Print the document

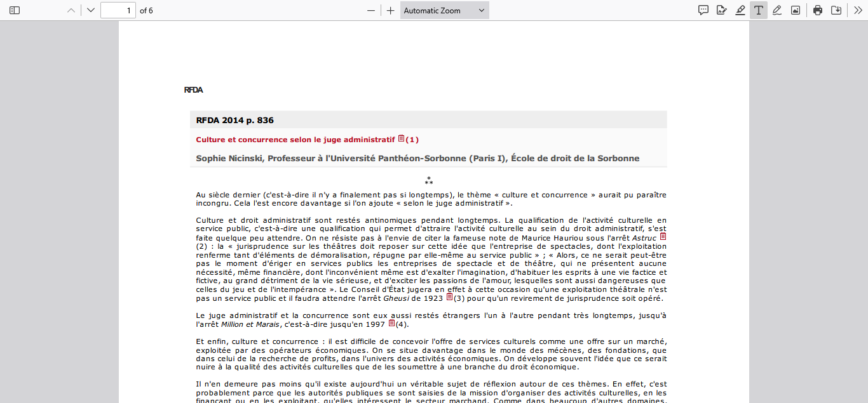point(818,10)
